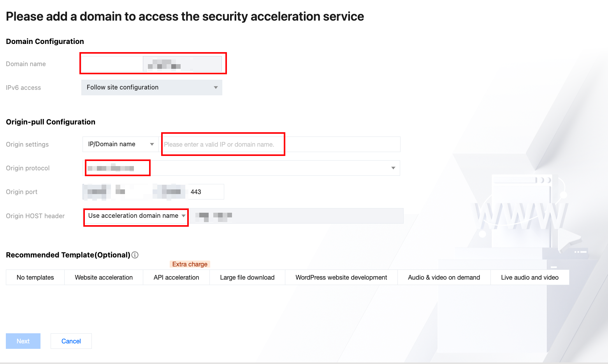The height and width of the screenshot is (364, 608).
Task: Click the Origin port field showing 443
Action: (206, 192)
